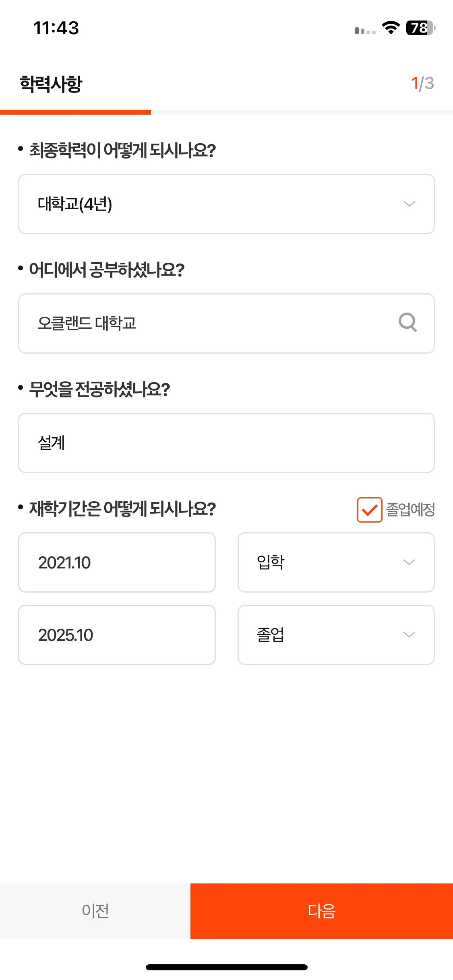Expand the 입학 status dropdown
The width and height of the screenshot is (453, 980).
336,562
